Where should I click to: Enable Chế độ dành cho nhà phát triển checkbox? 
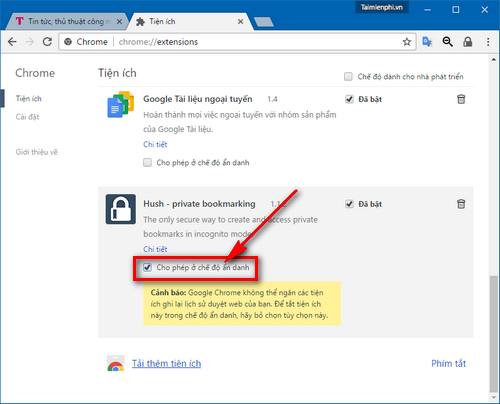click(x=348, y=77)
